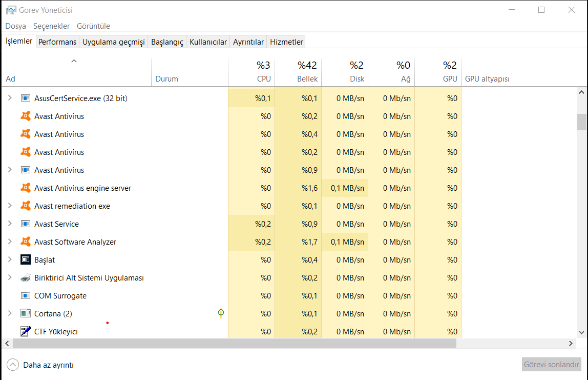Click the Başlat process icon
This screenshot has height=380, width=588.
pyautogui.click(x=26, y=260)
